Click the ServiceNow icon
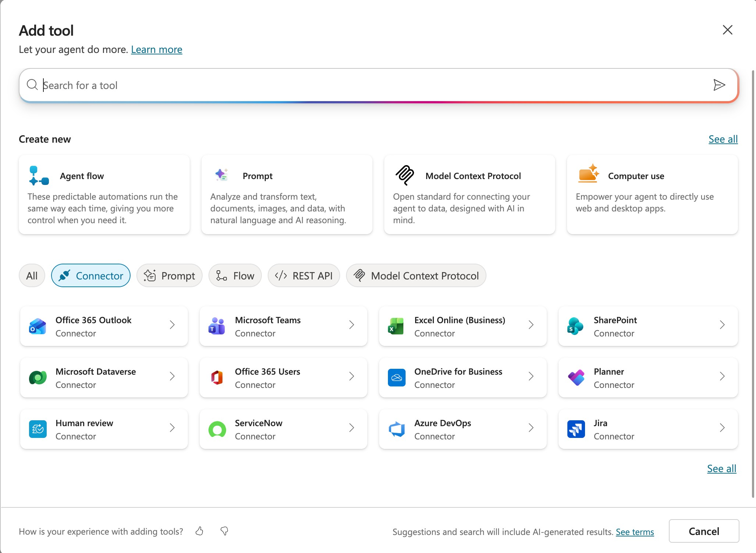The width and height of the screenshot is (756, 553). 217,429
